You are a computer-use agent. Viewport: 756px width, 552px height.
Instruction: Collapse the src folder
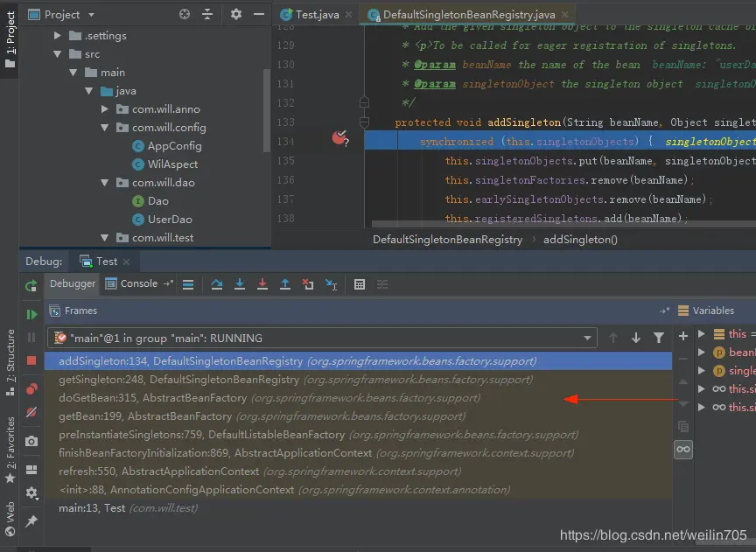(x=58, y=54)
